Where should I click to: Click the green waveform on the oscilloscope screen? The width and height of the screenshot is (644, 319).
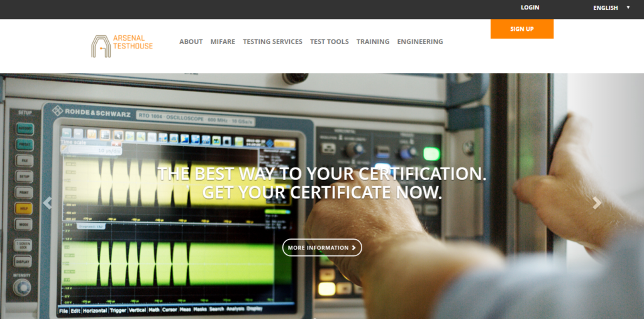click(x=157, y=258)
